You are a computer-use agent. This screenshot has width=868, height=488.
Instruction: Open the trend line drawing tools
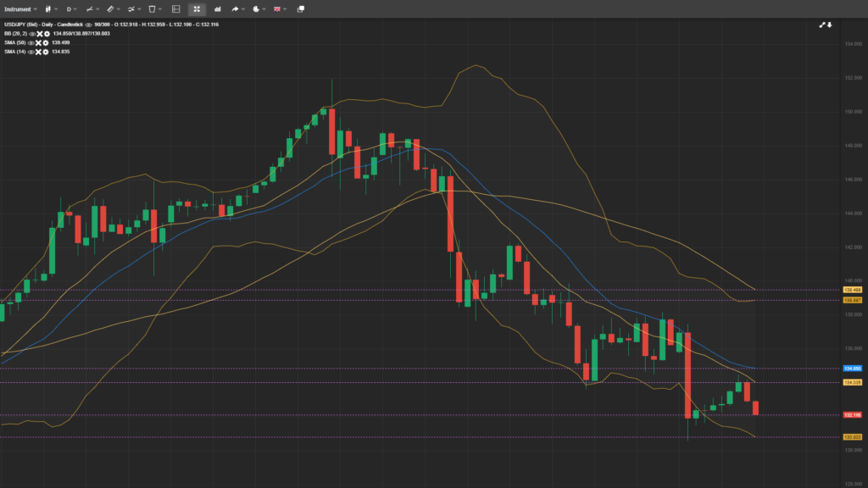click(91, 8)
